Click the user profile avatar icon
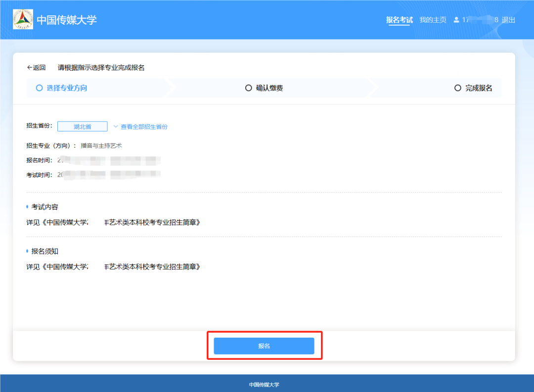 (456, 20)
